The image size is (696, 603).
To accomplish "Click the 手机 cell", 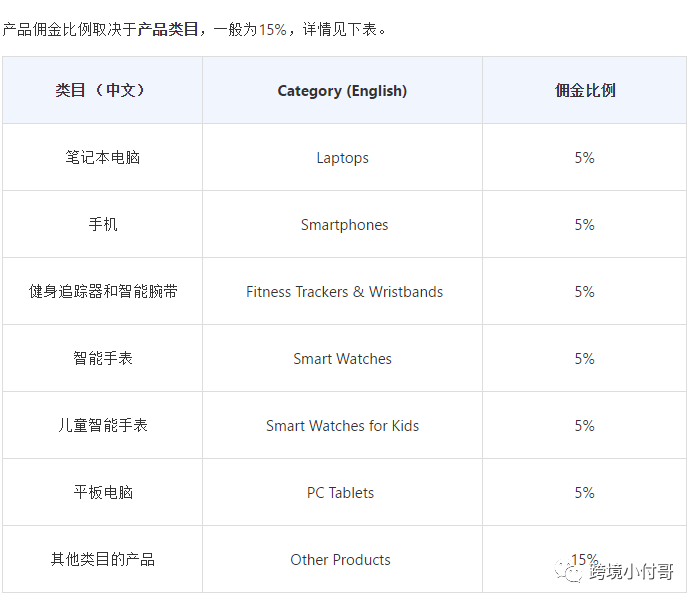I will pos(103,224).
